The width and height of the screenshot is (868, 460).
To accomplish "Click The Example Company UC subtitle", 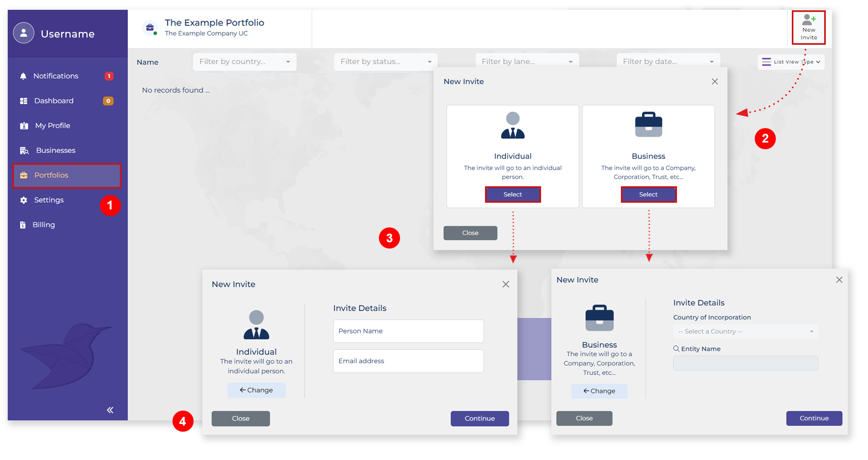I will [x=206, y=33].
